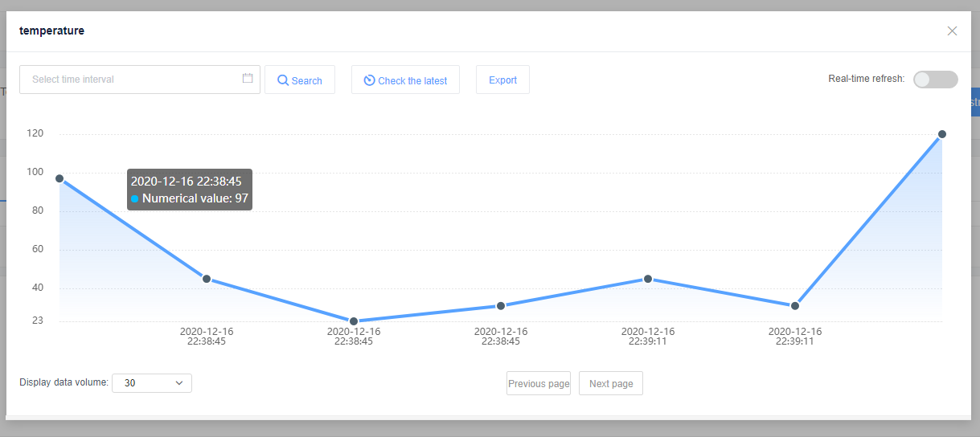Click the second chart point near 45
Image resolution: width=980 pixels, height=437 pixels.
(x=207, y=279)
